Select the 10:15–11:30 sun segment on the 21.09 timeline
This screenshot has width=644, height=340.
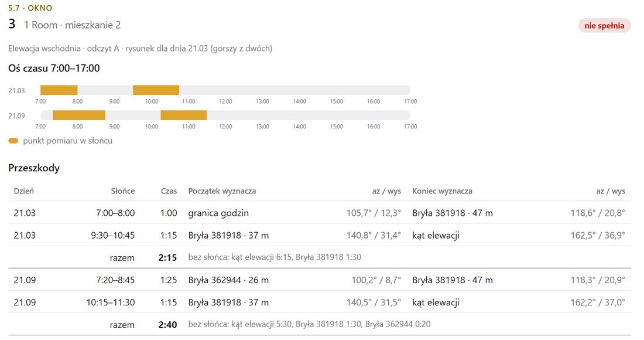184,115
